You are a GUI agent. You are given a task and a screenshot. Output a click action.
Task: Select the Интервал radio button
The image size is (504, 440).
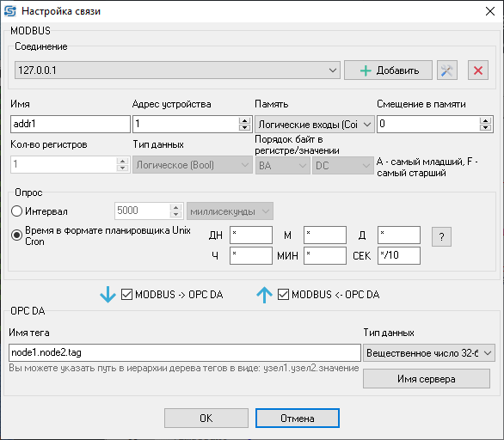(x=16, y=211)
